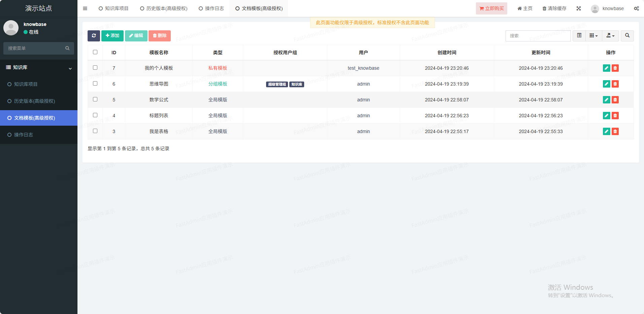Open 历史版本(高级授权) in the sidebar
The height and width of the screenshot is (314, 644).
click(x=34, y=101)
